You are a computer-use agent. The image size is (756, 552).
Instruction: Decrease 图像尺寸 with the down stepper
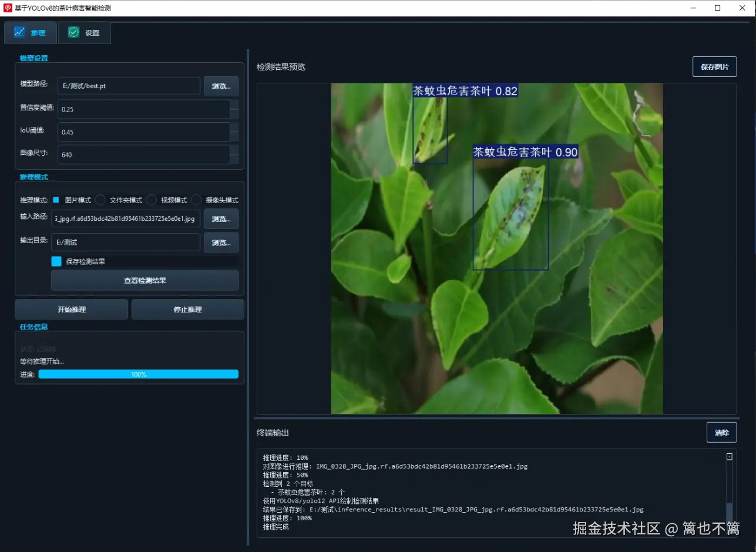click(x=234, y=159)
